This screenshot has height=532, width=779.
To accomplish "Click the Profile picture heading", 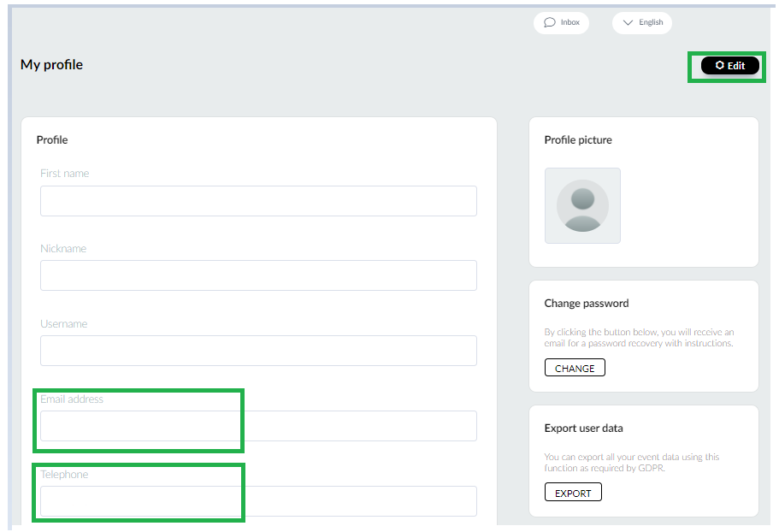I will [x=578, y=140].
